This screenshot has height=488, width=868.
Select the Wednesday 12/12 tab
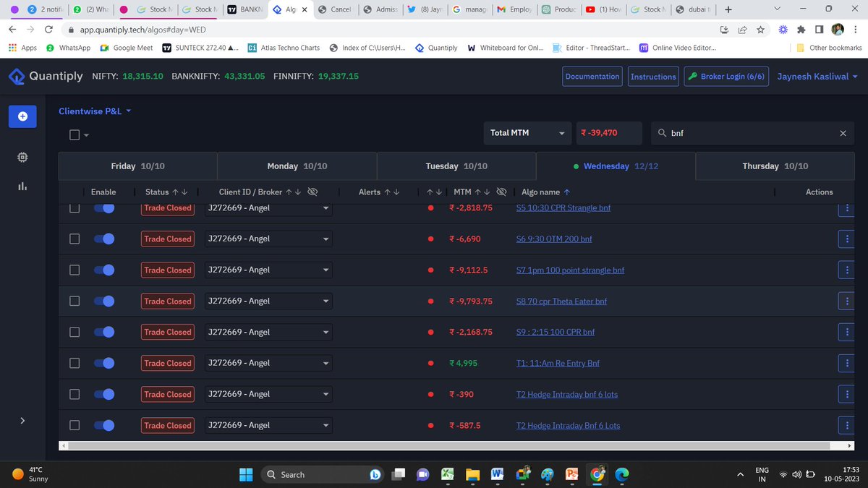point(616,166)
